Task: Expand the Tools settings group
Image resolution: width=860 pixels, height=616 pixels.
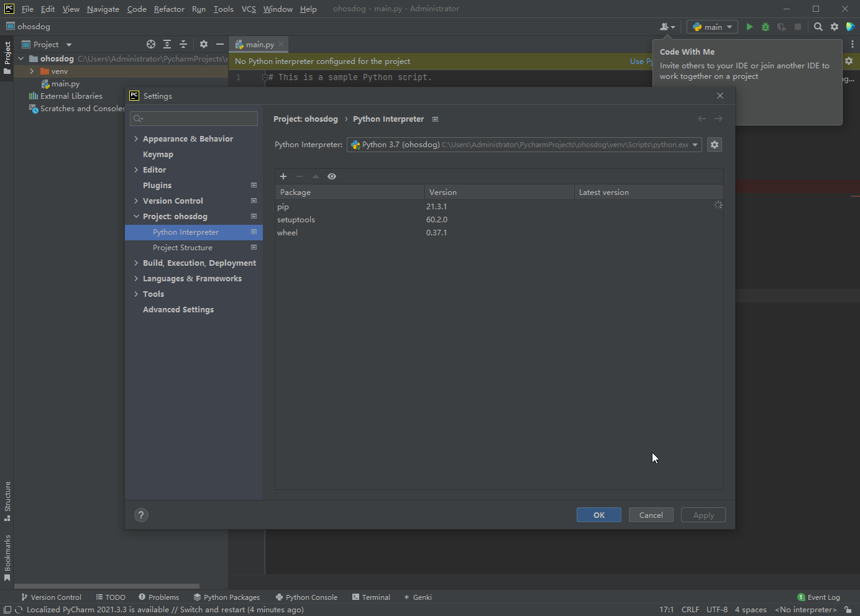Action: [136, 294]
